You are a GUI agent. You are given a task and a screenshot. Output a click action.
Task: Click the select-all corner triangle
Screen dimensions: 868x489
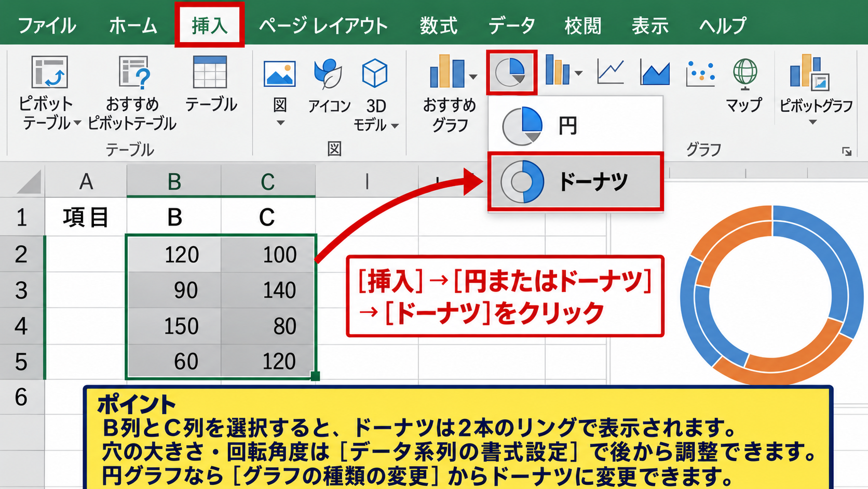point(28,182)
